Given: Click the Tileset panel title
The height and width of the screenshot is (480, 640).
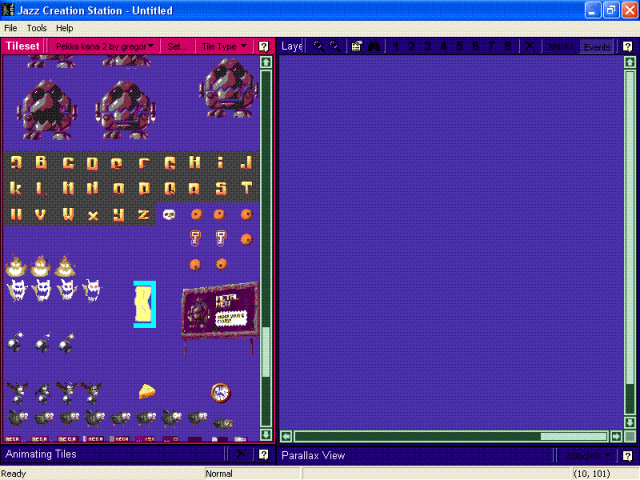Looking at the screenshot, I should click(22, 46).
